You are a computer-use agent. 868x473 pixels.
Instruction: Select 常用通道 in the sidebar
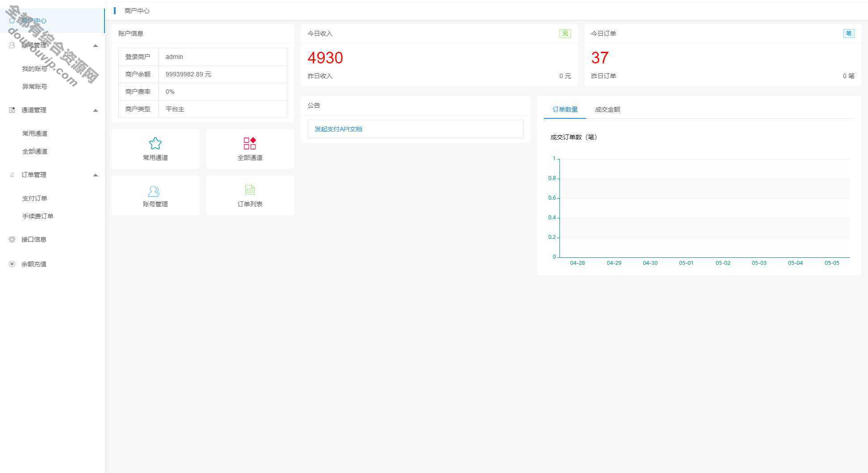35,134
